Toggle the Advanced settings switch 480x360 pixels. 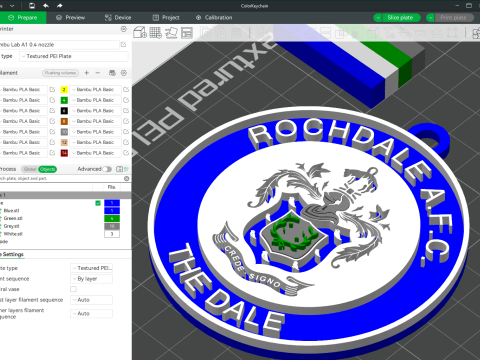coord(107,169)
